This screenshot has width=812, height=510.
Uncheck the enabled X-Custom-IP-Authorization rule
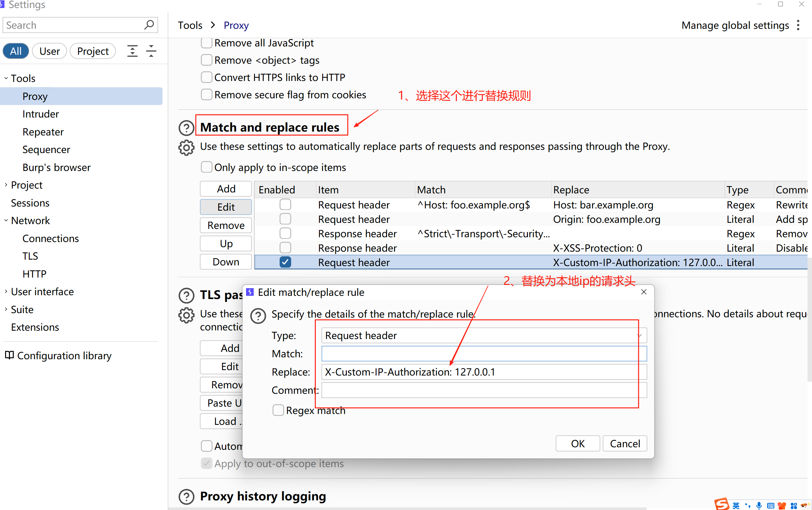pos(285,262)
